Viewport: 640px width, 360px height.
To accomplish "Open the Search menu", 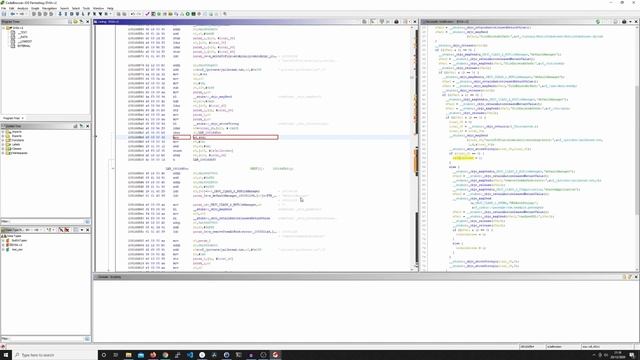I will tap(64, 8).
